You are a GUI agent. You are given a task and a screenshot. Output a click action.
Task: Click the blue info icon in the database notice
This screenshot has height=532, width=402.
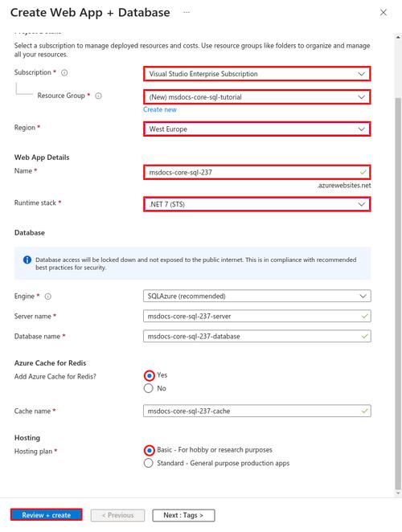coord(27,260)
